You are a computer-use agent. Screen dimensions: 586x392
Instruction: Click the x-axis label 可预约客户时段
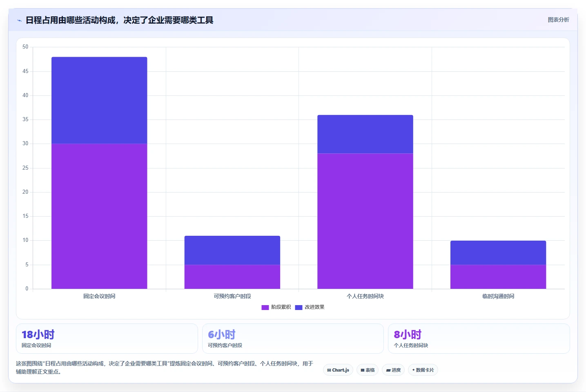coord(232,296)
